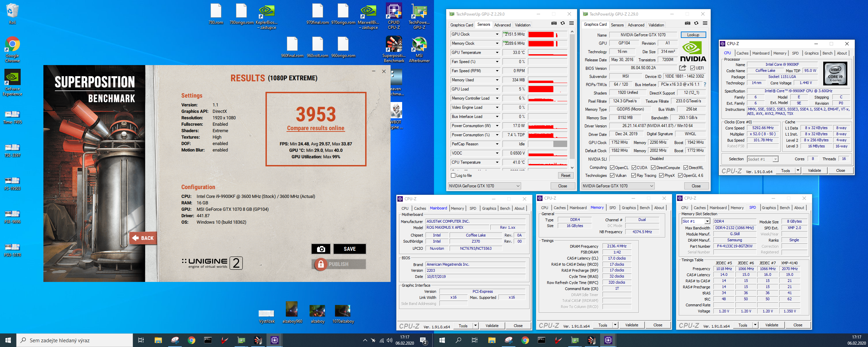This screenshot has width=868, height=347.
Task: Click the refresh icon in GPU-Z Sensors window
Action: pyautogui.click(x=563, y=23)
